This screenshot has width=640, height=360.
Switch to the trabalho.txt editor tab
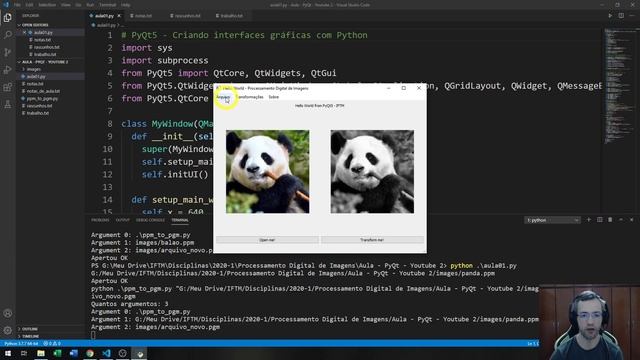pyautogui.click(x=231, y=16)
